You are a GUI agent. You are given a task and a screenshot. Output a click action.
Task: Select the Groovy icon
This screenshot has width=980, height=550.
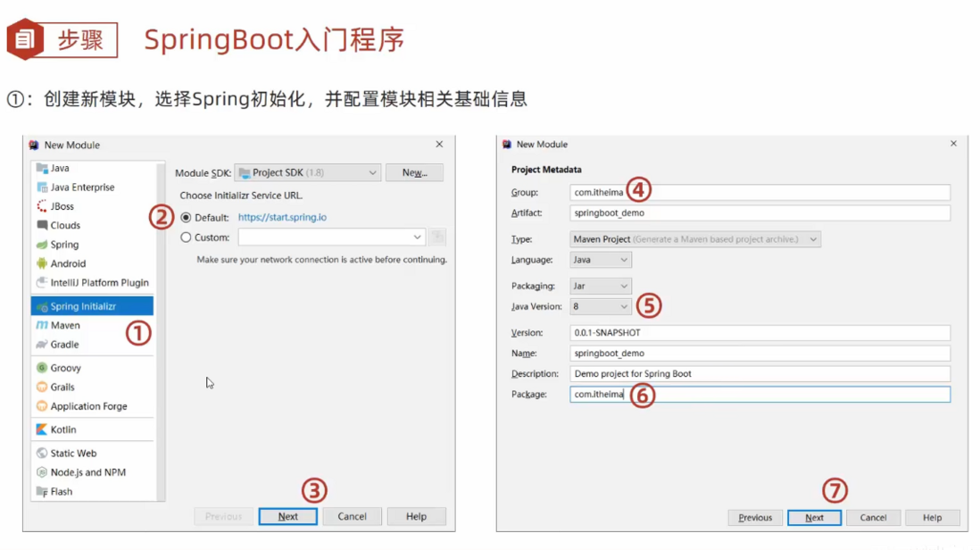[x=42, y=368]
